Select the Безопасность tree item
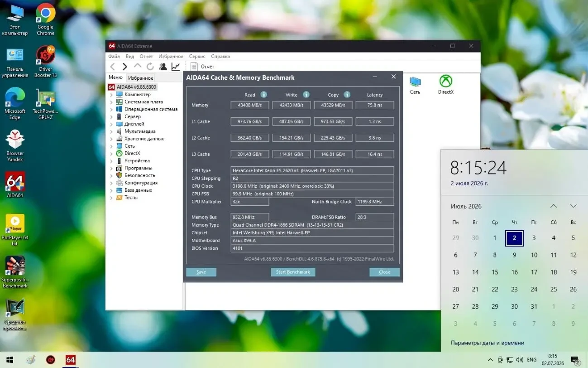Screen dimensions: 588x368 pyautogui.click(x=139, y=175)
